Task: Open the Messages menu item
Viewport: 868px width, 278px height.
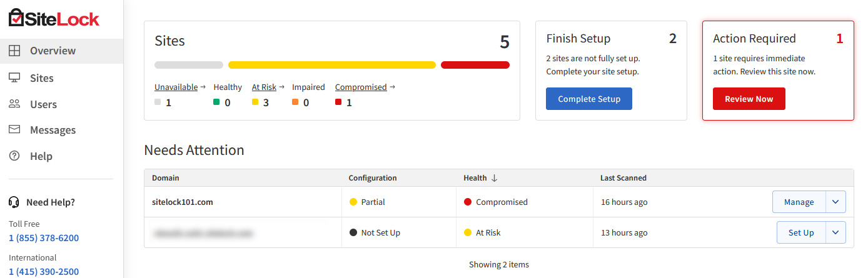Action: coord(53,130)
